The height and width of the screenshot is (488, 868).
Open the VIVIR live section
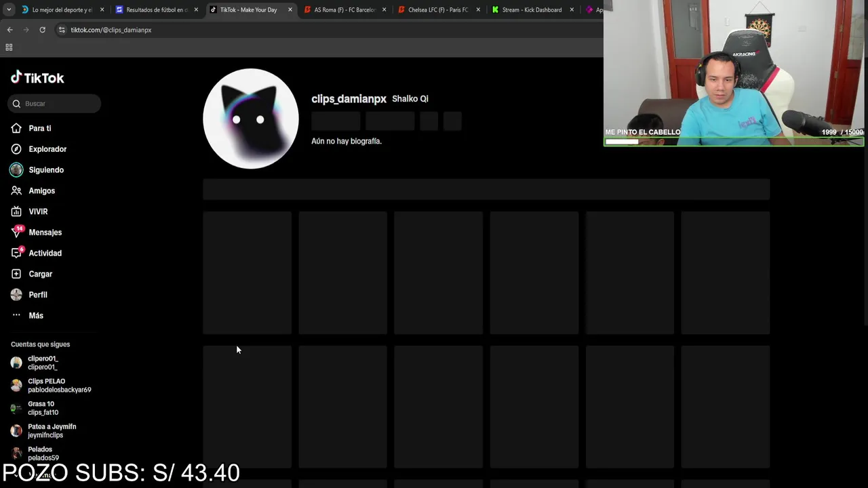point(38,211)
